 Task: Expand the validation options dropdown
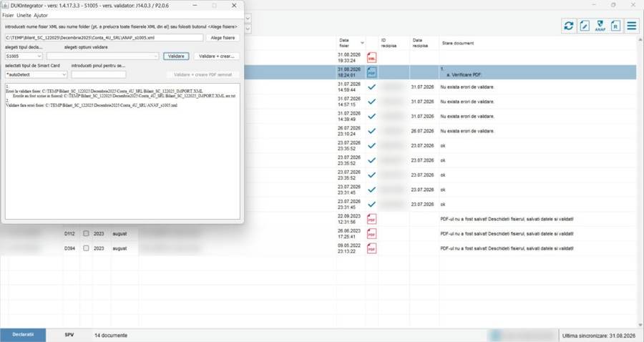(x=102, y=57)
